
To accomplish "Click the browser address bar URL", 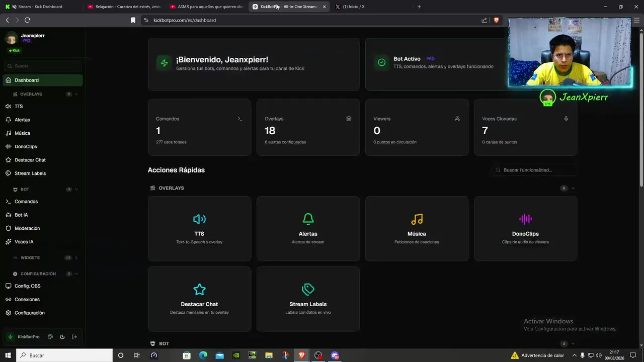I will click(185, 20).
